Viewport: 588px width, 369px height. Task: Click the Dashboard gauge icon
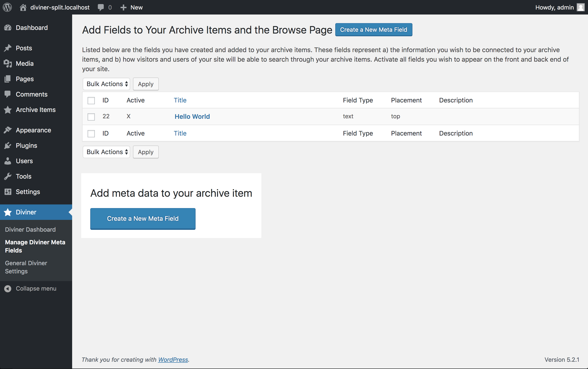tap(8, 28)
